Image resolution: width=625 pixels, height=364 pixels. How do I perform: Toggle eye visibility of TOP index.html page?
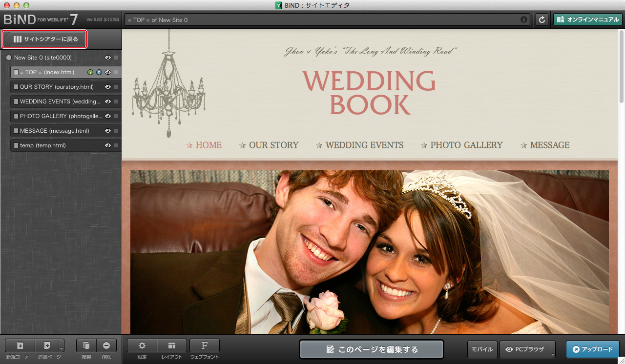(x=108, y=72)
